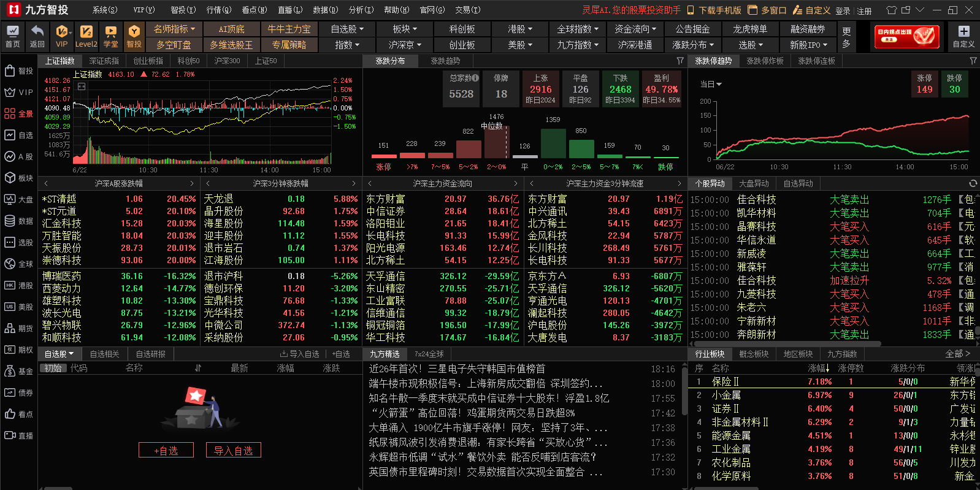Open news headline 近26年首次！三星电子失守韩国市值榜首
The width and height of the screenshot is (980, 490).
point(457,369)
